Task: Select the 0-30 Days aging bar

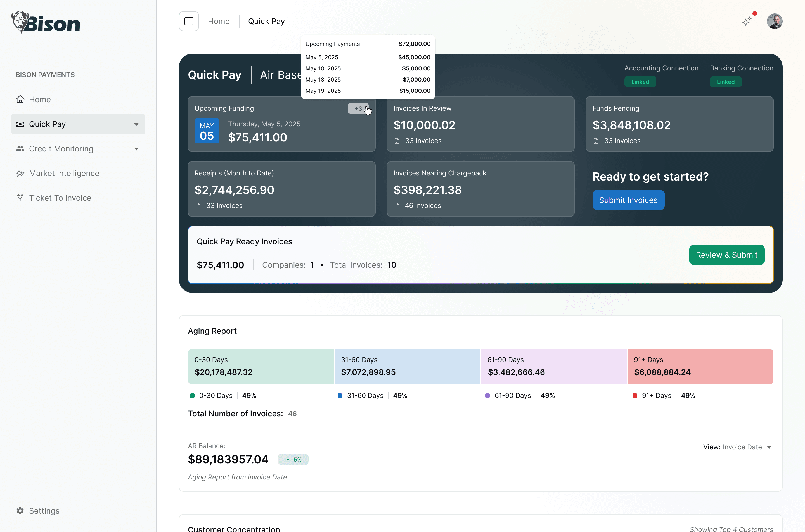Action: click(x=261, y=366)
